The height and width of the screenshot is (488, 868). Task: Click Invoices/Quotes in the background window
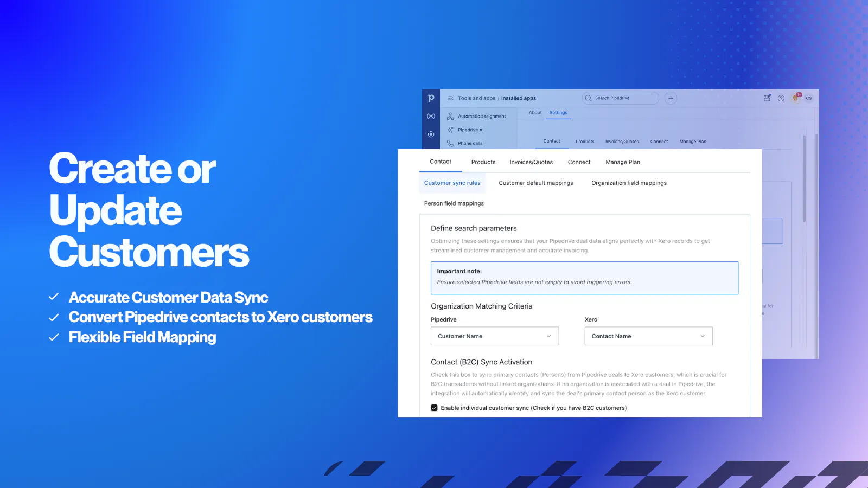pos(622,142)
